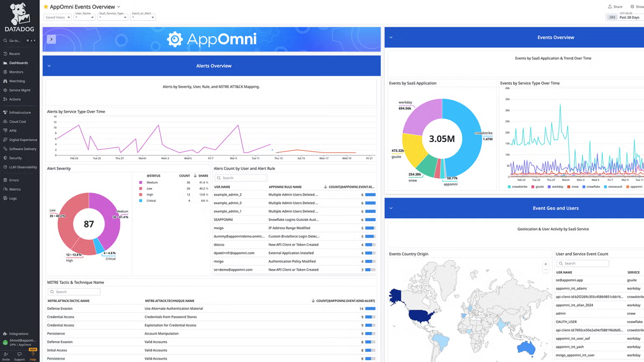The width and height of the screenshot is (644, 362).
Task: Open the Logs section
Action: pos(14,198)
